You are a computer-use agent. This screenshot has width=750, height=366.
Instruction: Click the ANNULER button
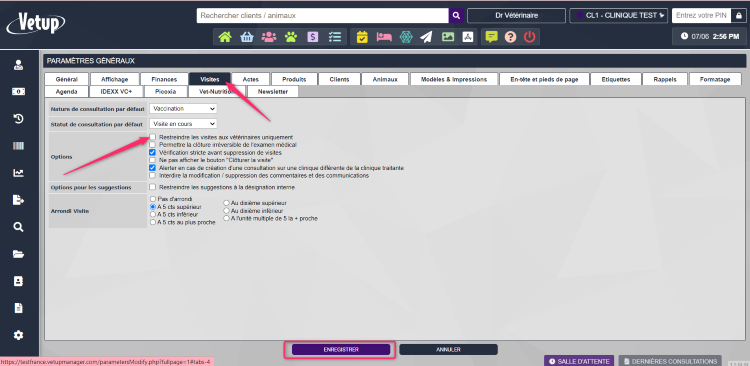click(x=448, y=350)
